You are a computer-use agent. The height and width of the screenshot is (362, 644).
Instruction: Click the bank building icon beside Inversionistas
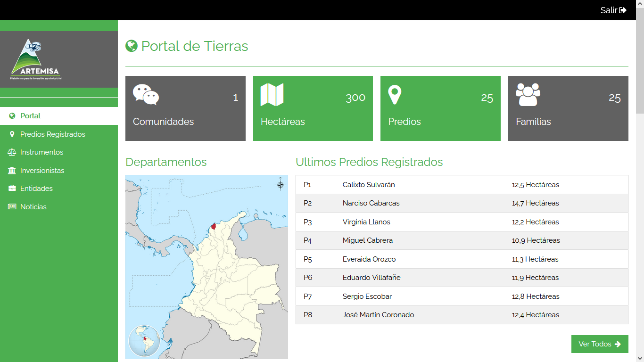coord(12,171)
